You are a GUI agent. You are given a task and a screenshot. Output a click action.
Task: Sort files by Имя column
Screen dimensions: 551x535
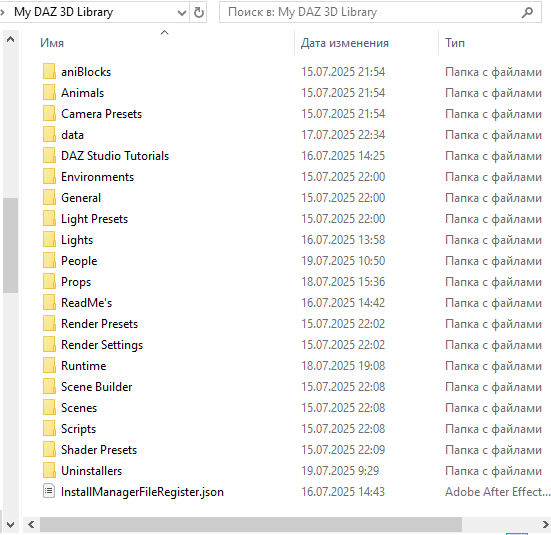(52, 43)
